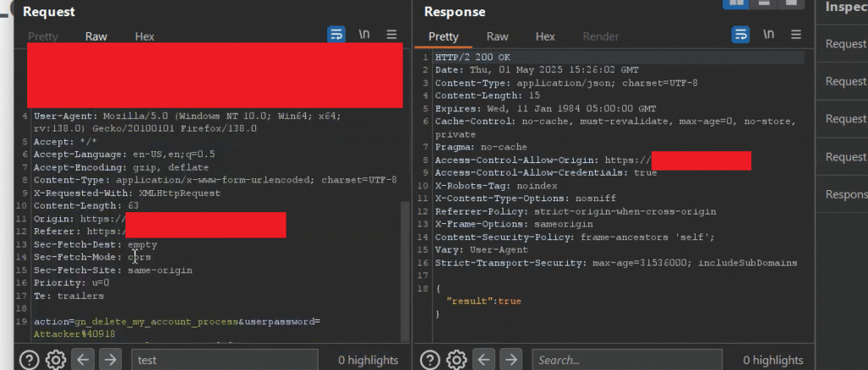Go to previous search match in Request
868x370 pixels.
pyautogui.click(x=83, y=360)
